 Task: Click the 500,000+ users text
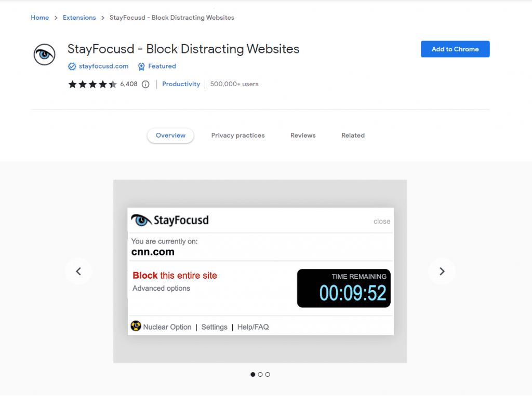point(234,84)
